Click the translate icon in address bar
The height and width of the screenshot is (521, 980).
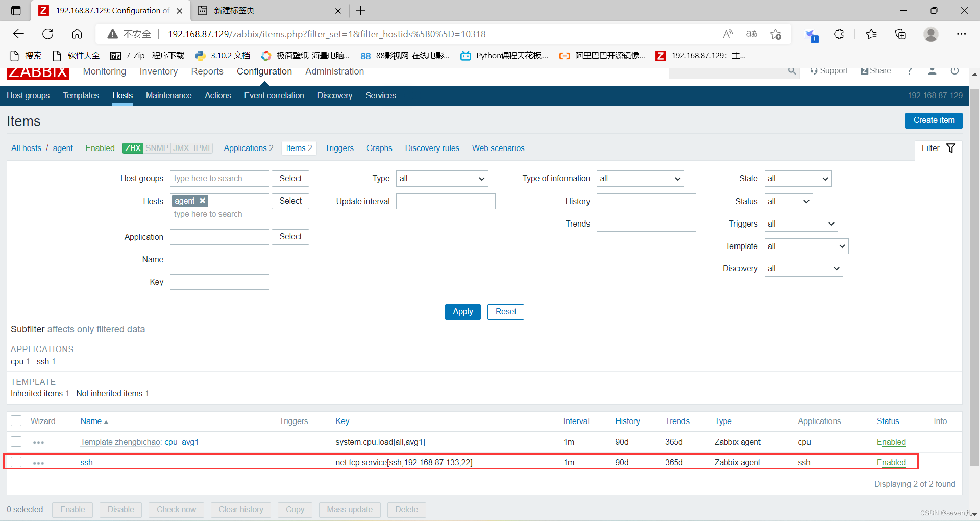click(x=752, y=34)
